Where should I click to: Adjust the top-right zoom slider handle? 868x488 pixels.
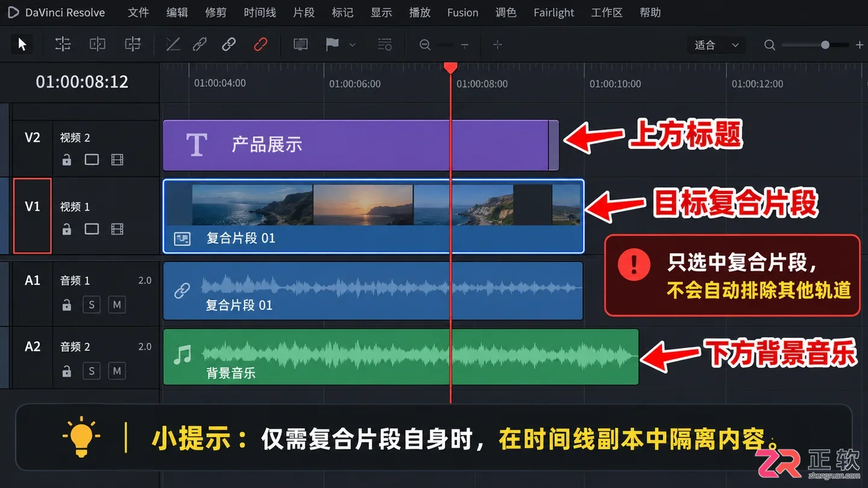point(825,45)
